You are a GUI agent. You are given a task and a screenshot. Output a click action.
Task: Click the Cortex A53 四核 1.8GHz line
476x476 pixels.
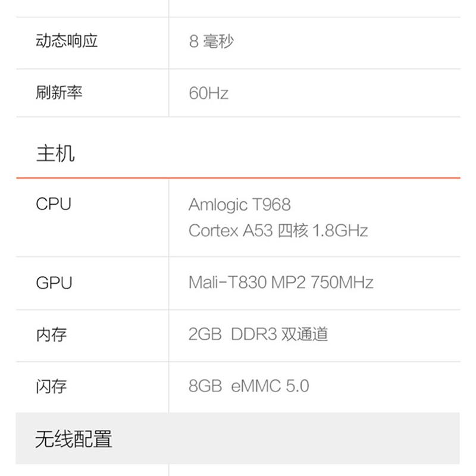pyautogui.click(x=278, y=230)
